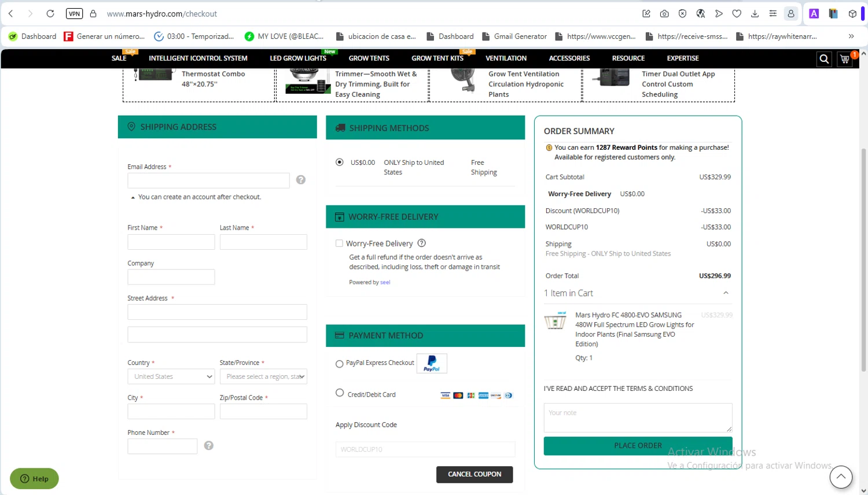This screenshot has height=495, width=868.
Task: Open the RESOURCE menu
Action: [x=628, y=58]
